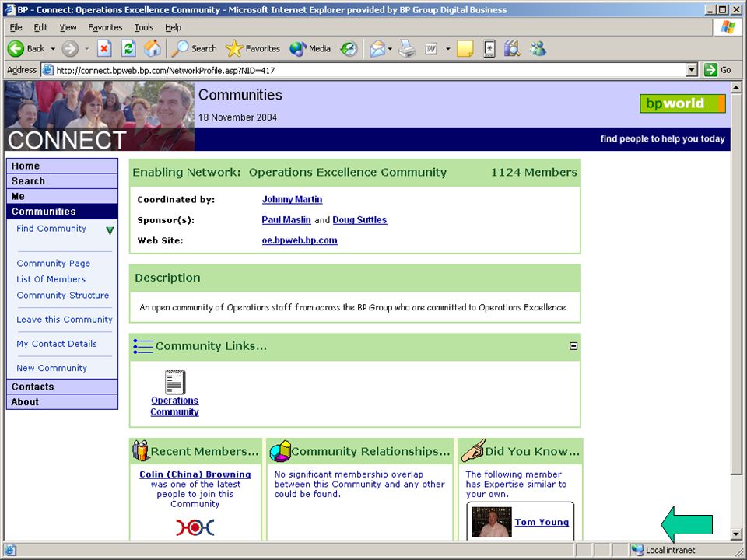
Task: Click the Community Links list icon
Action: 143,346
